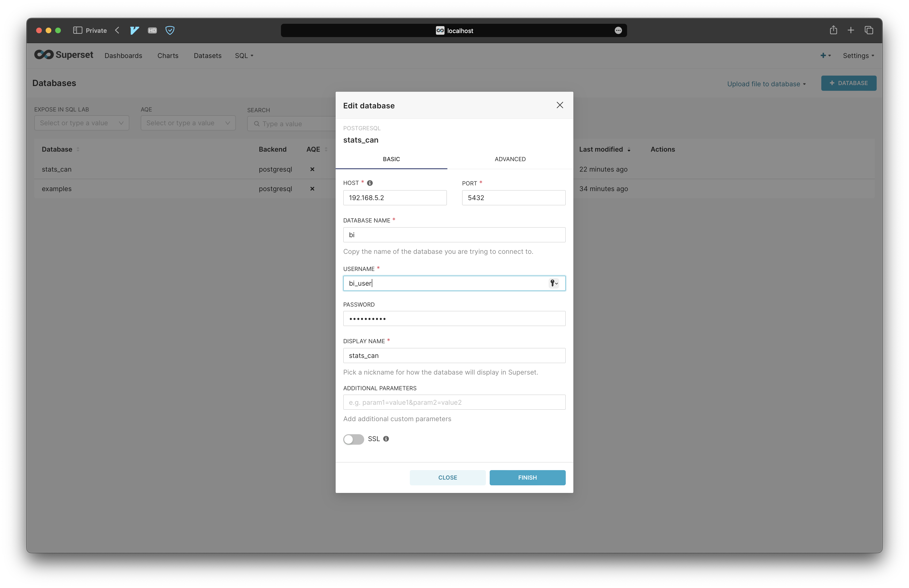Click the SSL info icon
909x588 pixels.
(x=386, y=439)
